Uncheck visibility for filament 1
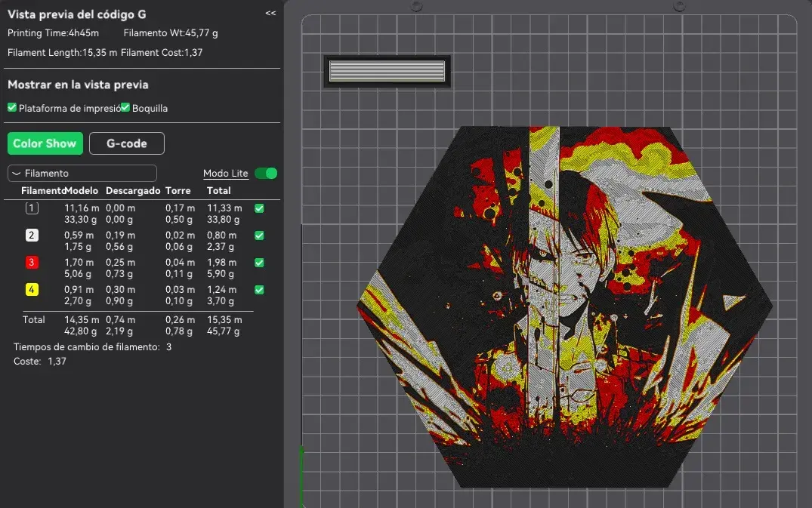Image resolution: width=812 pixels, height=508 pixels. [x=259, y=208]
